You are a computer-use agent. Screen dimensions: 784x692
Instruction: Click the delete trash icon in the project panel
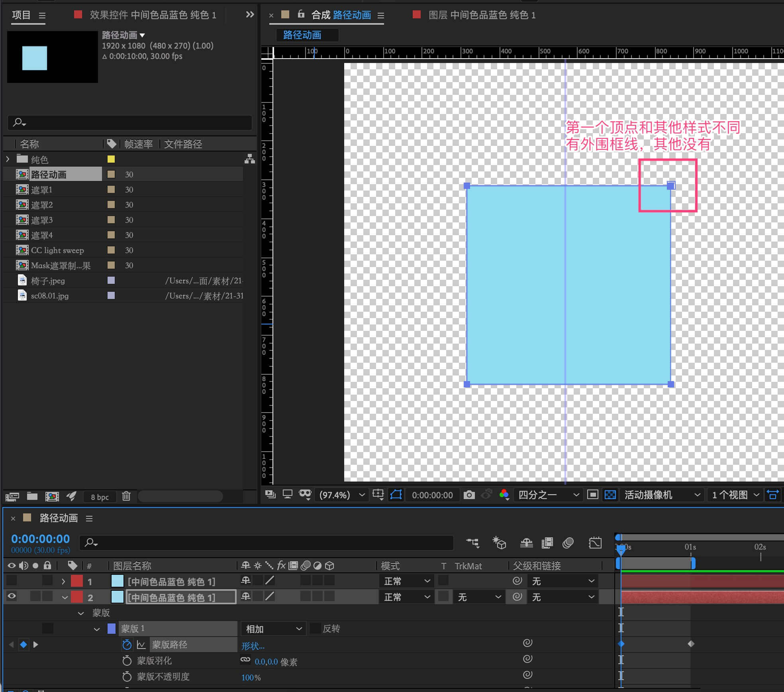click(x=126, y=496)
